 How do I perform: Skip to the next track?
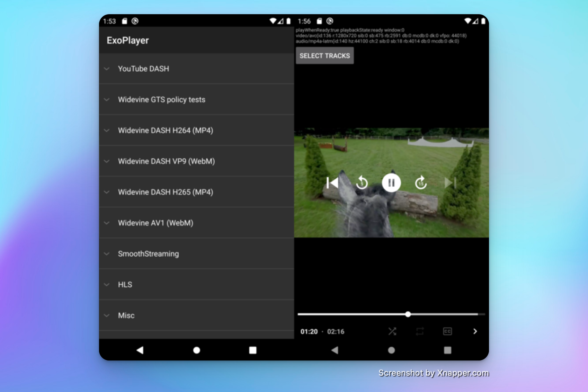(x=450, y=183)
